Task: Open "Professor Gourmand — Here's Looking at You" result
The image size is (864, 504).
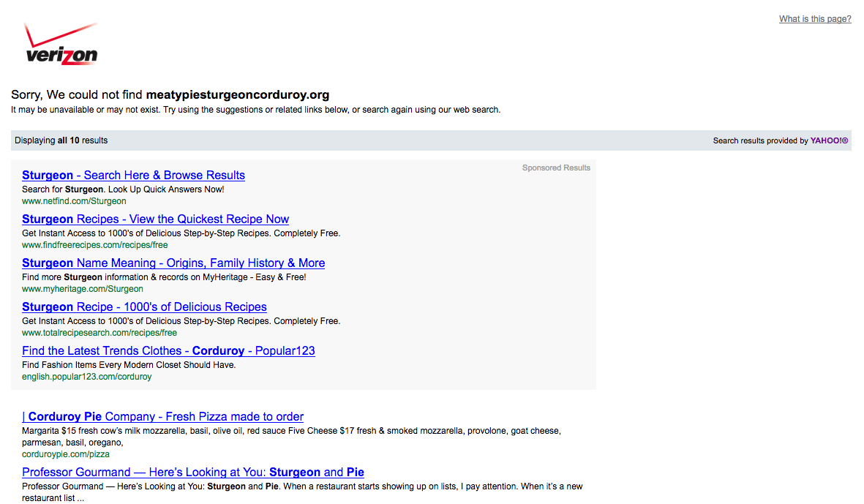Action: (x=193, y=473)
